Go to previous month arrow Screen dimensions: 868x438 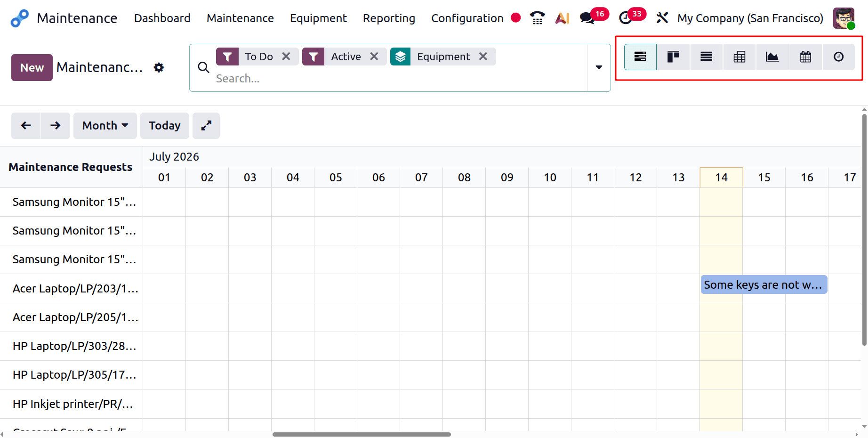(x=26, y=126)
